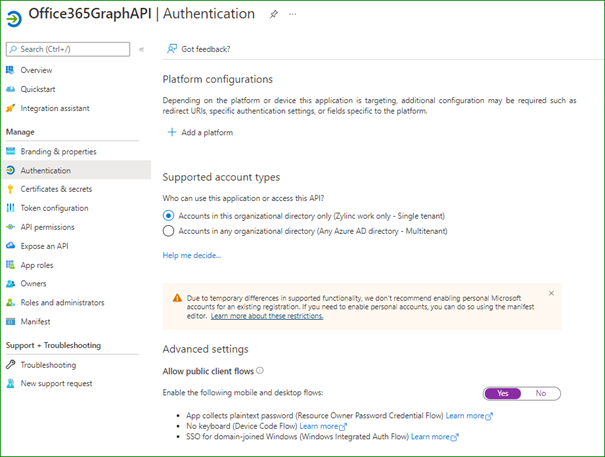Pin the Authentication blade with pin icon

coord(274,15)
